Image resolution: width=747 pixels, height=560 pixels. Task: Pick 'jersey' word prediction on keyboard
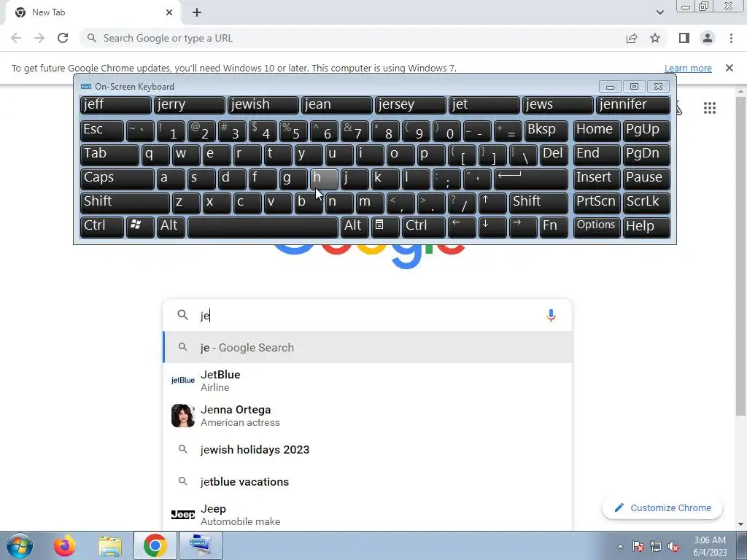pos(410,105)
